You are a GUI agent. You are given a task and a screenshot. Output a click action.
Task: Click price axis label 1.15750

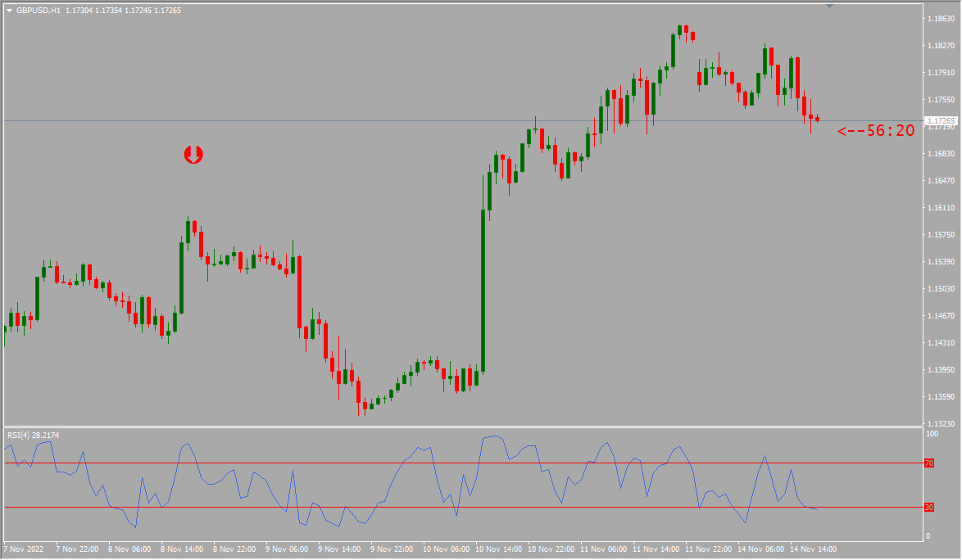(x=942, y=235)
